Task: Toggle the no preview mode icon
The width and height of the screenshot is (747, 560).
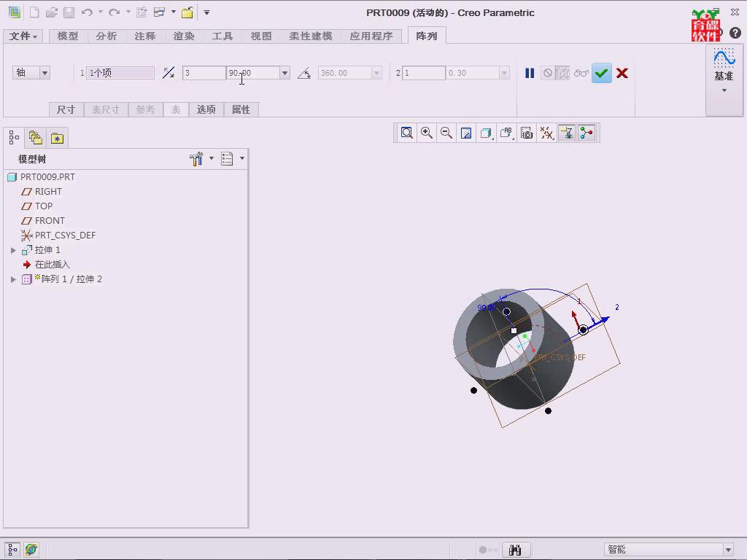Action: [548, 73]
